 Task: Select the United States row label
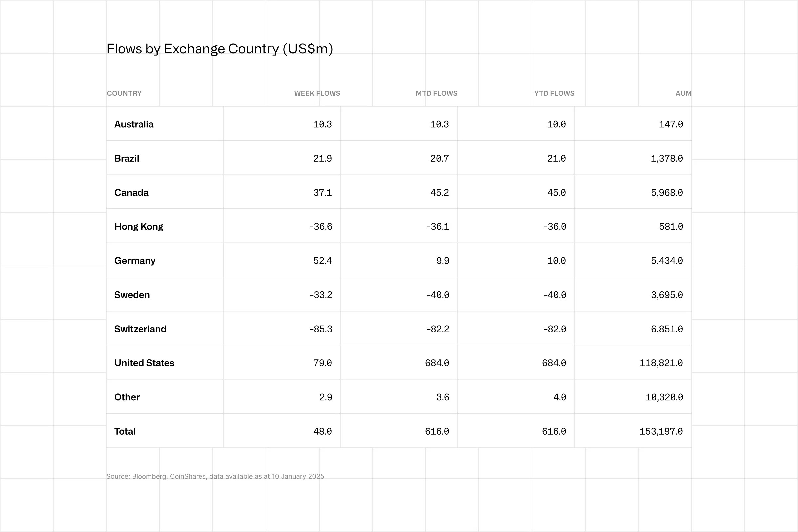(144, 363)
